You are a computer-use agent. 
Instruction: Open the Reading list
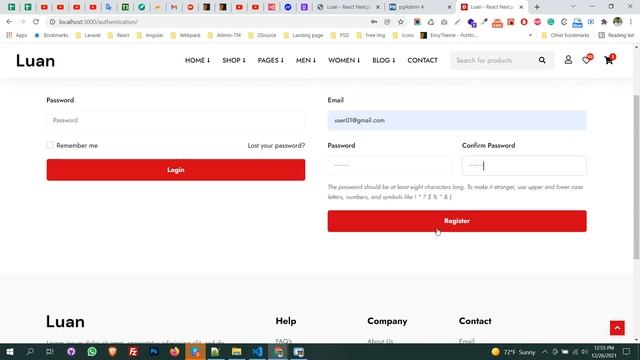[x=616, y=35]
